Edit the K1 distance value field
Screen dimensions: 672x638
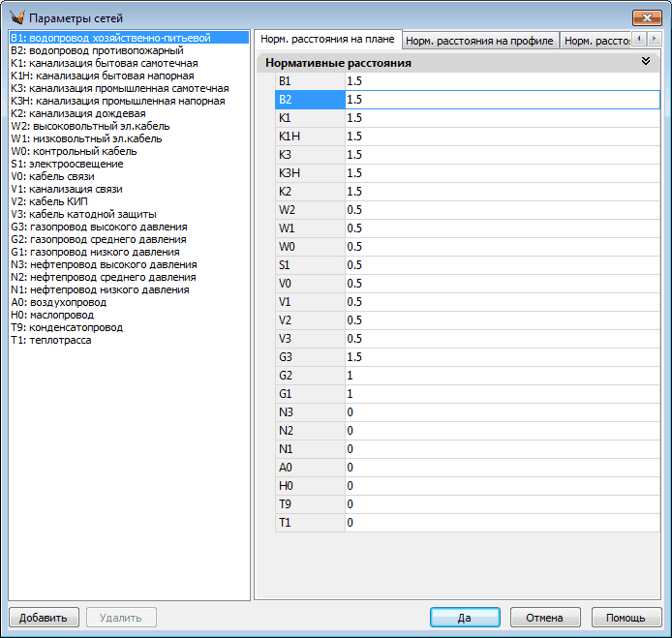coord(502,117)
